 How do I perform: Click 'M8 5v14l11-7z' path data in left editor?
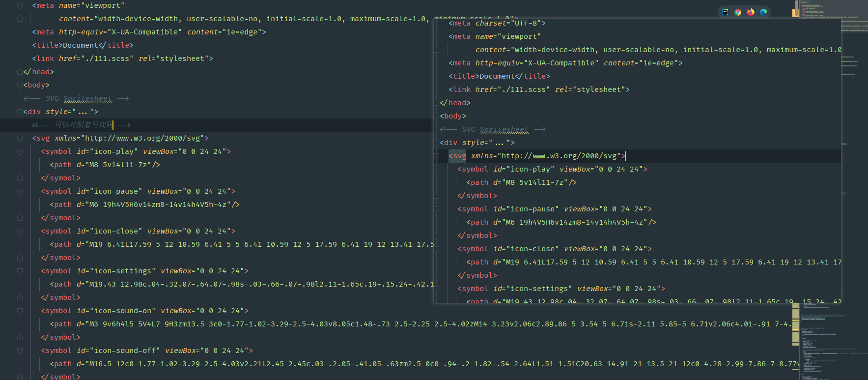click(x=118, y=165)
